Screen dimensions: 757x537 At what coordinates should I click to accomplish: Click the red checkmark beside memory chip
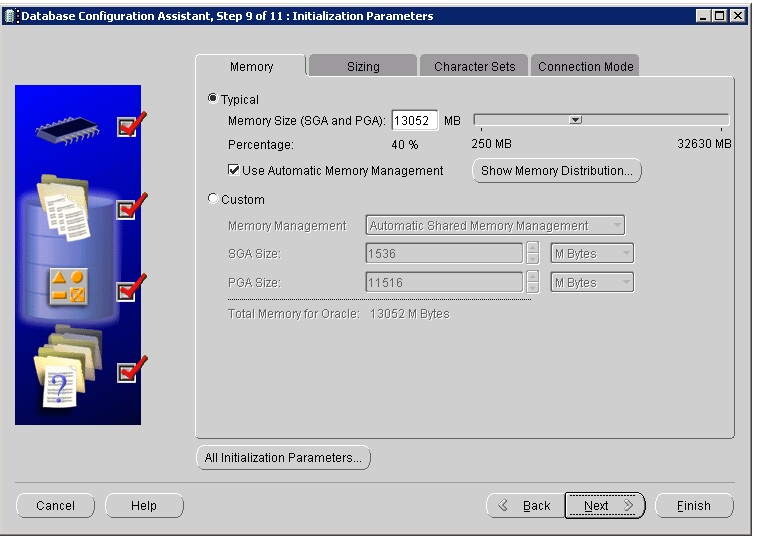tap(130, 125)
